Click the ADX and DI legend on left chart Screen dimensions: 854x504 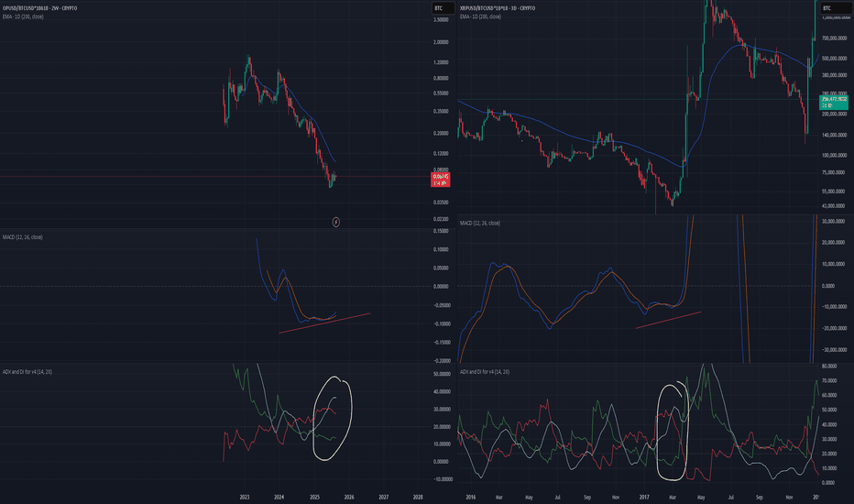coord(29,373)
